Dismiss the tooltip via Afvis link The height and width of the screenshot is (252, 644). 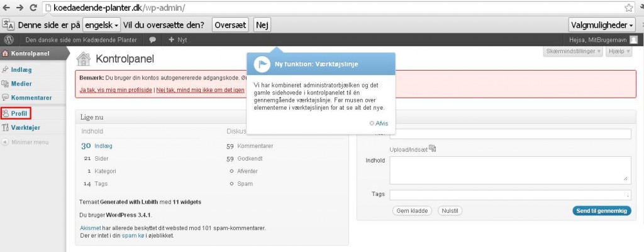(382, 123)
